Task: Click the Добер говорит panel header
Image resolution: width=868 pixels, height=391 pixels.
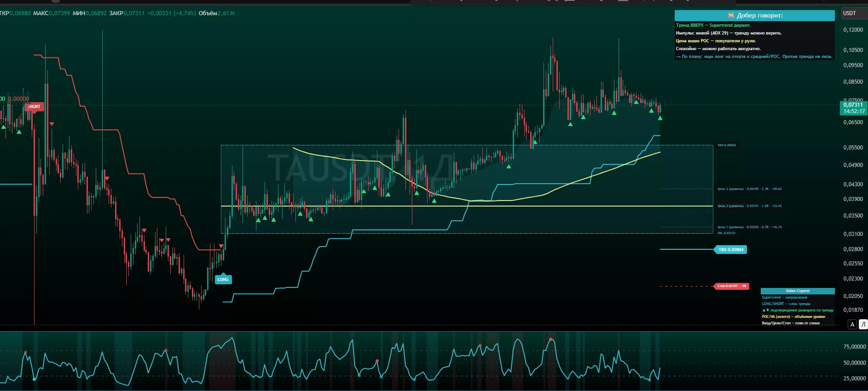Action: click(x=755, y=16)
